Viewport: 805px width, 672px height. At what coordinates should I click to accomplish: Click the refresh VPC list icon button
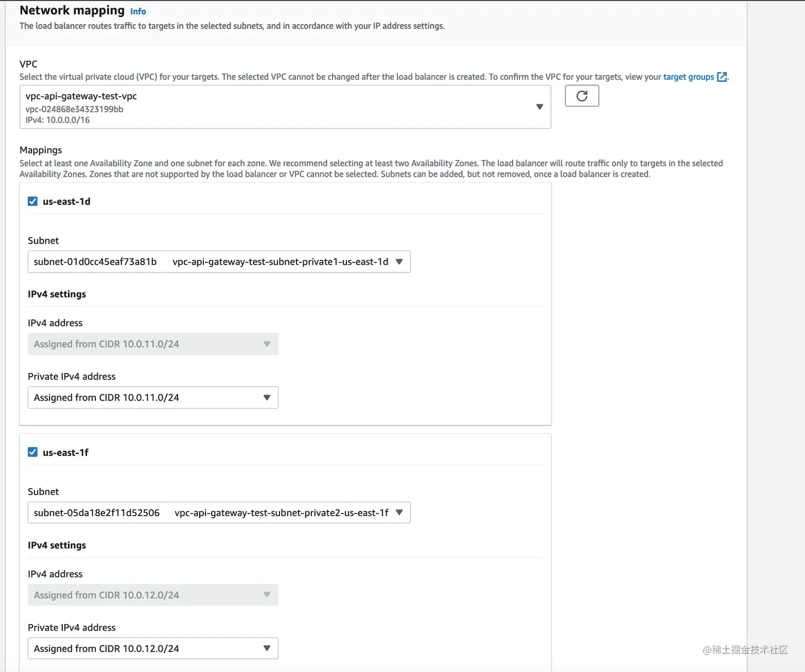click(x=581, y=96)
